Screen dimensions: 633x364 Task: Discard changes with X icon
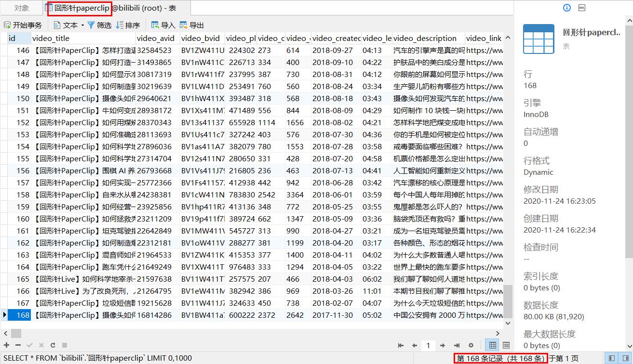(x=41, y=345)
